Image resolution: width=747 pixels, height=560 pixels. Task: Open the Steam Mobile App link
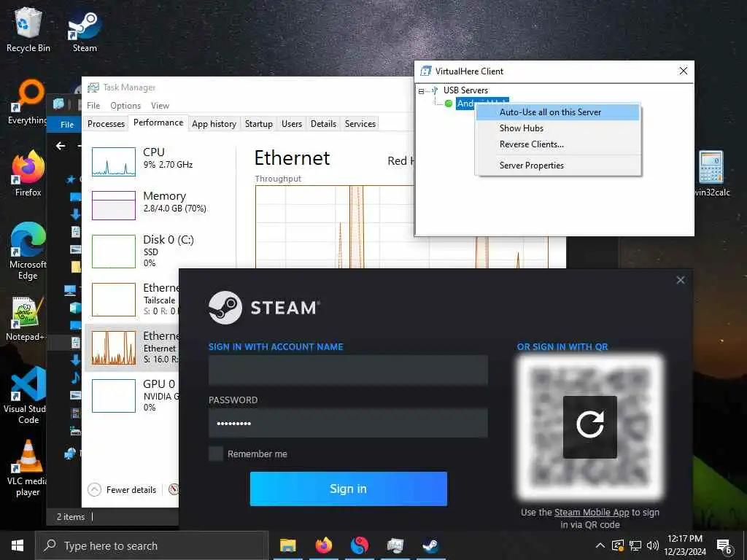(x=592, y=513)
